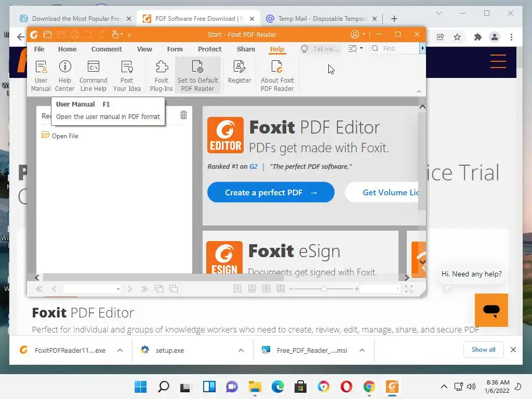The width and height of the screenshot is (532, 399).
Task: Switch to the Comment ribbon tab
Action: click(107, 49)
